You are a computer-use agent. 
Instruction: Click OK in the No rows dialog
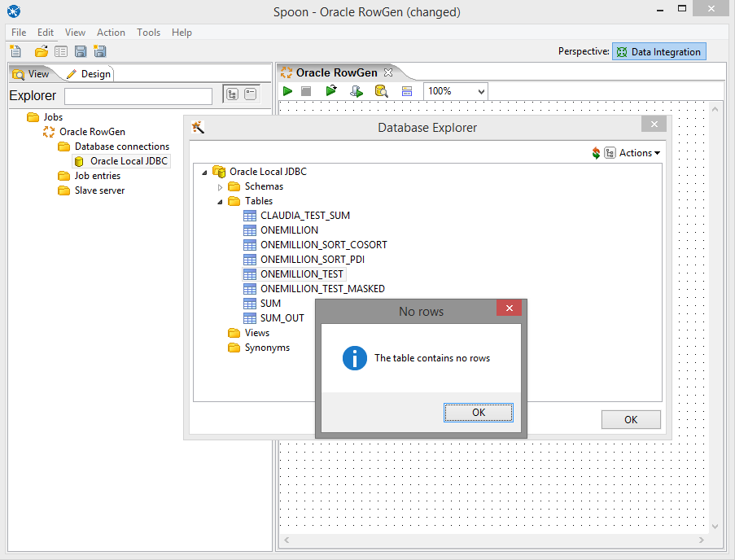tap(479, 413)
